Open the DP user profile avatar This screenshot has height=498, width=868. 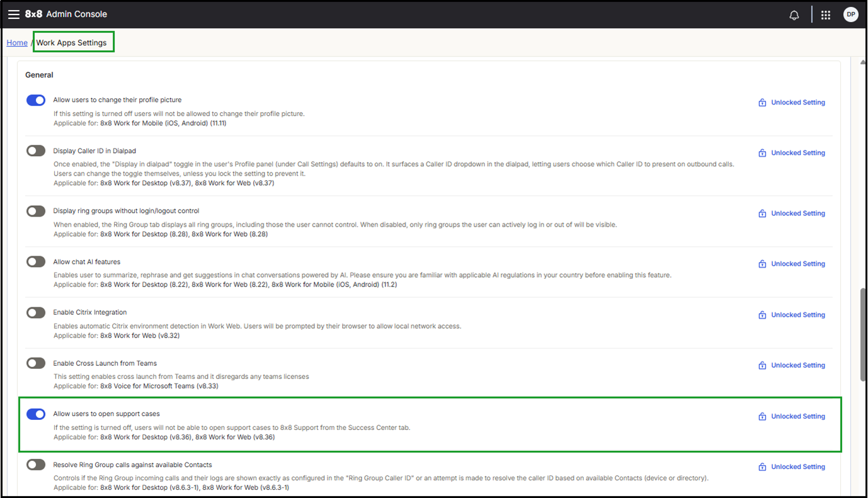pos(851,14)
